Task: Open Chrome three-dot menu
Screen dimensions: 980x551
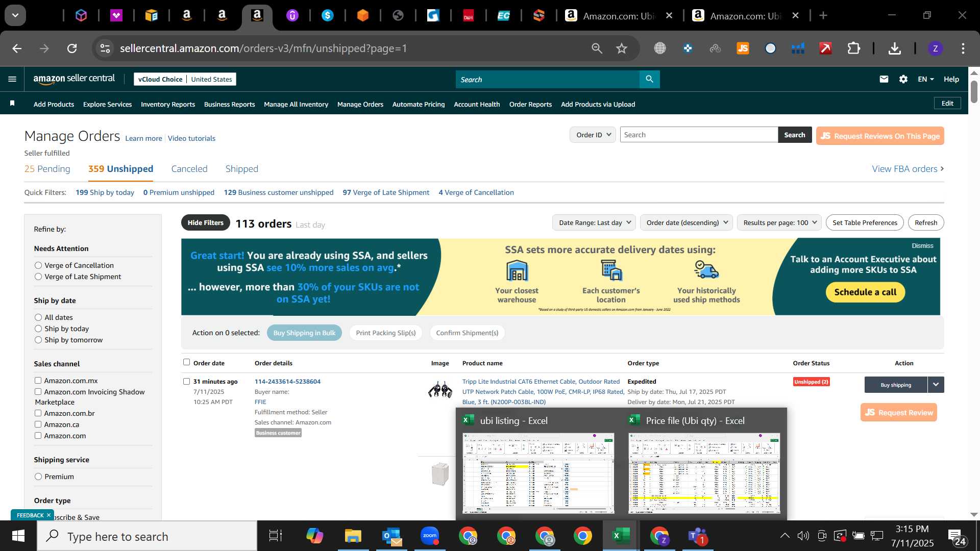Action: tap(963, 48)
